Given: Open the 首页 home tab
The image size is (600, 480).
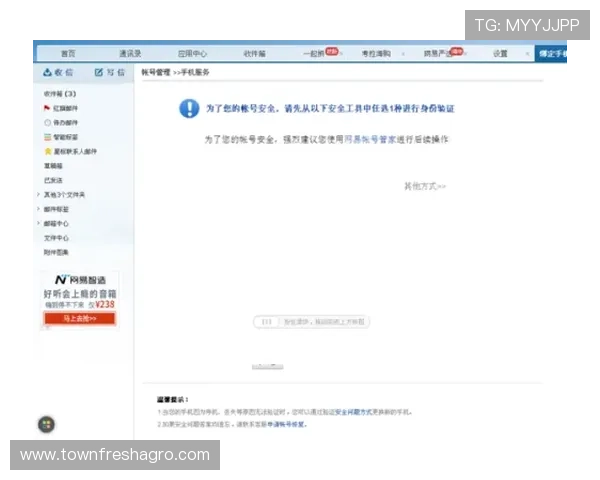Looking at the screenshot, I should tap(68, 54).
